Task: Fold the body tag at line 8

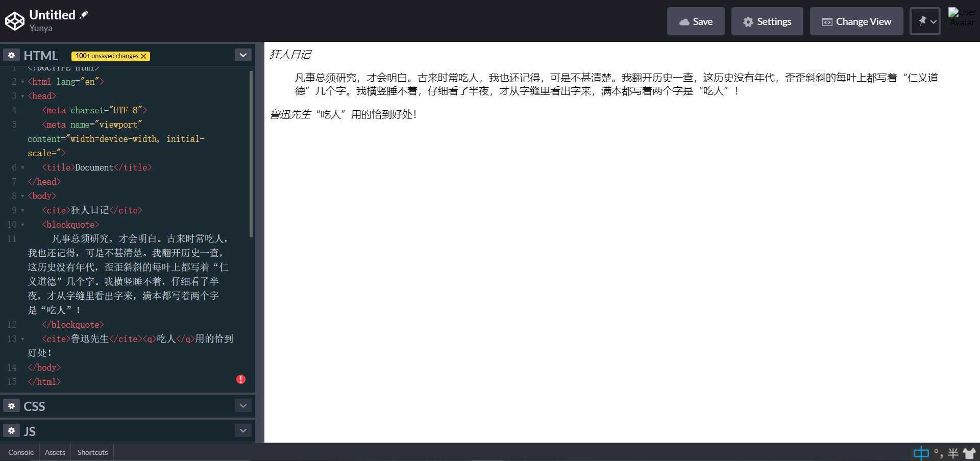Action: click(22, 196)
